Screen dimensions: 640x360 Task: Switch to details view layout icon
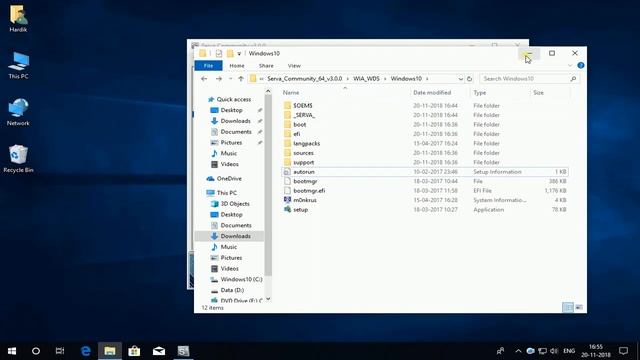point(568,307)
